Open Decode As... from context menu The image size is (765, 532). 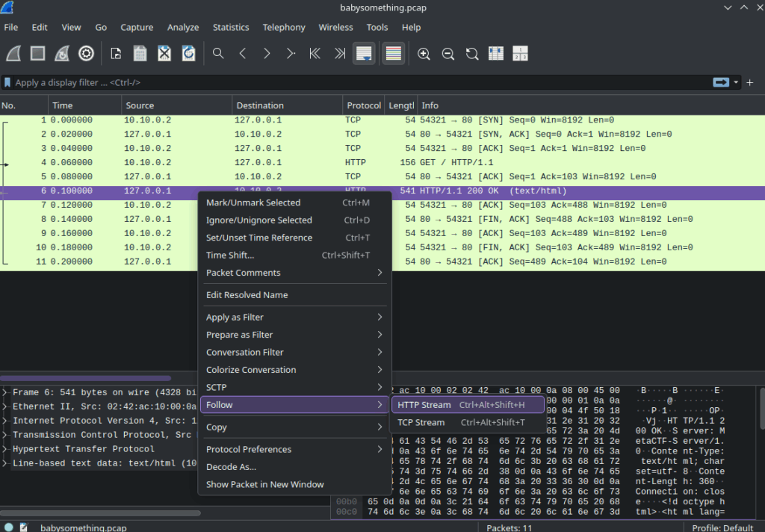pyautogui.click(x=294, y=467)
